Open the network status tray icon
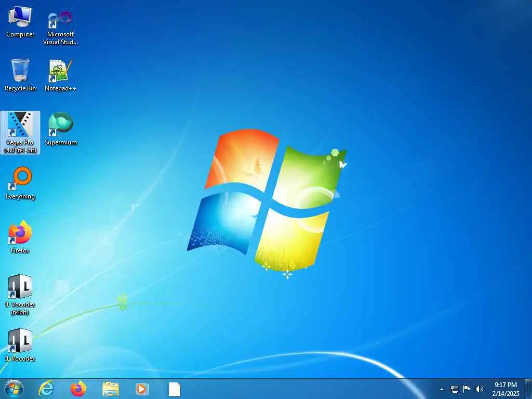 (454, 389)
